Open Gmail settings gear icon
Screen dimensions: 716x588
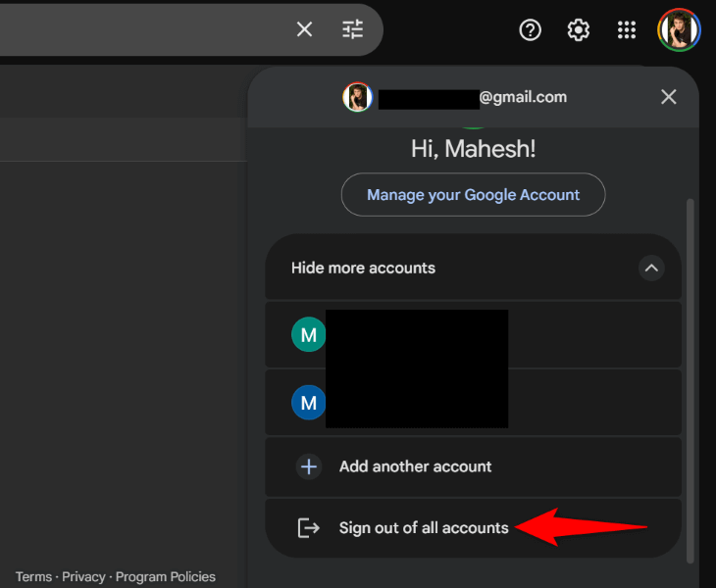coord(579,30)
